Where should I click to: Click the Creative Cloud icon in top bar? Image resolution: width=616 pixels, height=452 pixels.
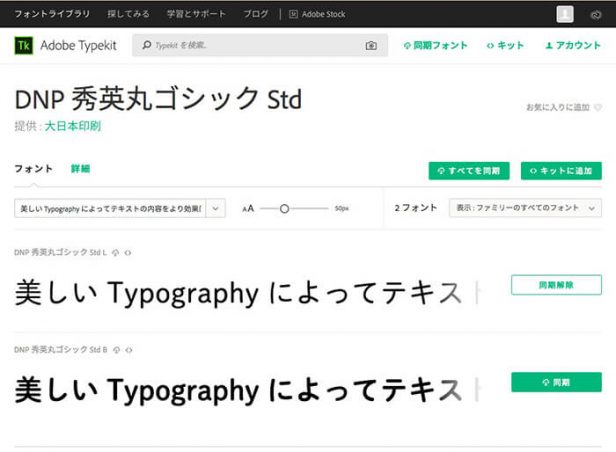(x=596, y=15)
